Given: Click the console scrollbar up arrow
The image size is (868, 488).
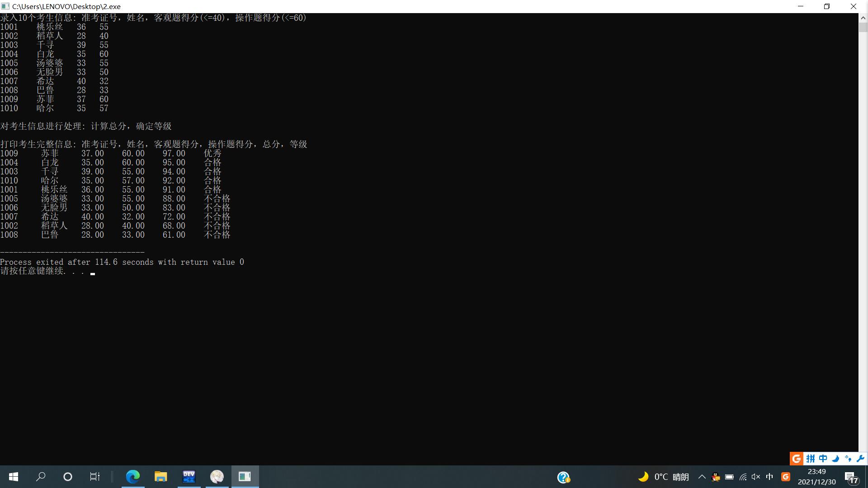Looking at the screenshot, I should 863,18.
